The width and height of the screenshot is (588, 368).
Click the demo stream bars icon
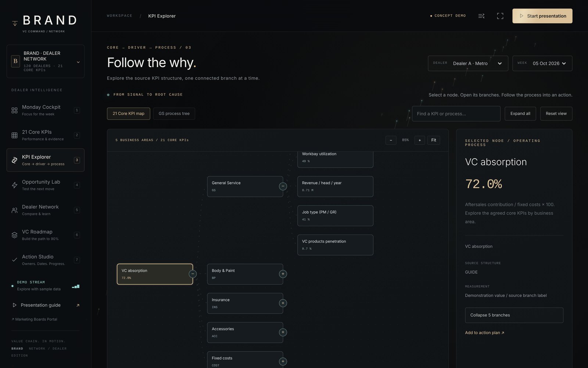coord(75,286)
